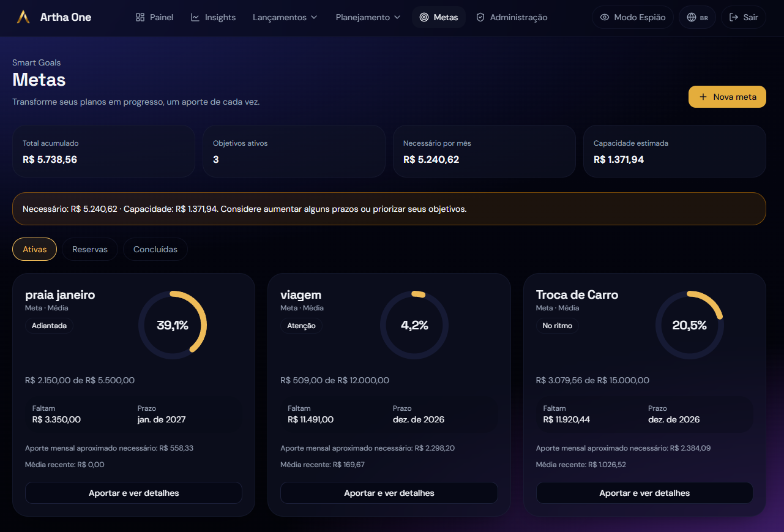Image resolution: width=784 pixels, height=532 pixels.
Task: Click the Painel grid icon
Action: point(140,17)
